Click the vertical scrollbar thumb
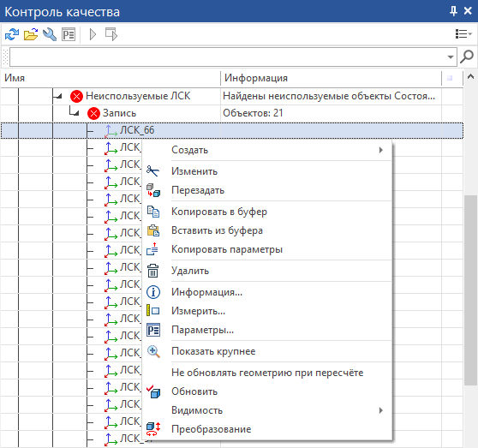Screen dimensions: 478x448 pyautogui.click(x=470, y=290)
